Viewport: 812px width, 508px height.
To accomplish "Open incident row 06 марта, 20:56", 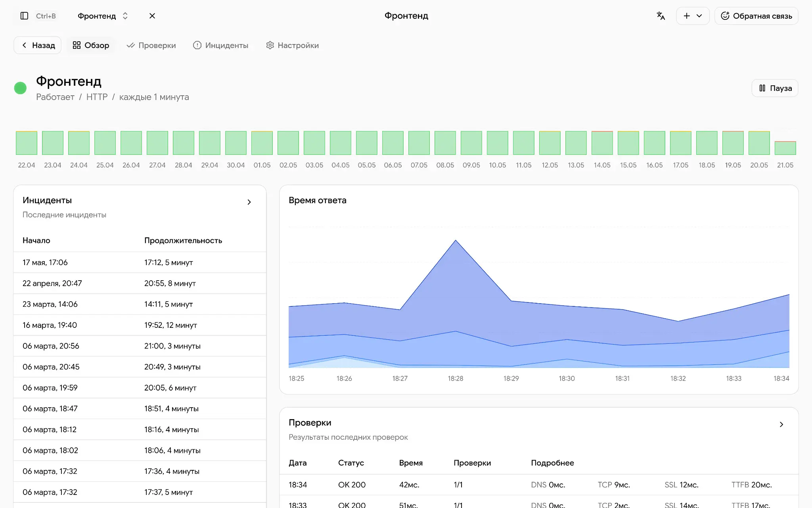I will [140, 346].
